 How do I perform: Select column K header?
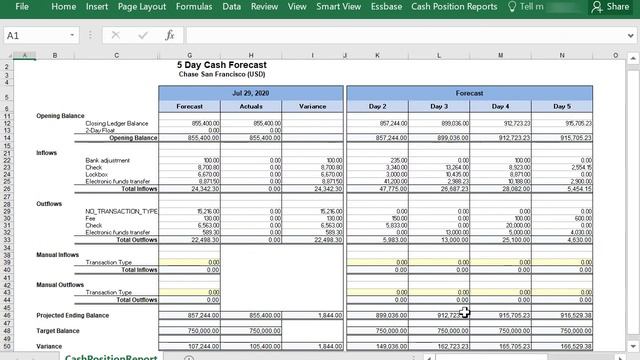377,55
